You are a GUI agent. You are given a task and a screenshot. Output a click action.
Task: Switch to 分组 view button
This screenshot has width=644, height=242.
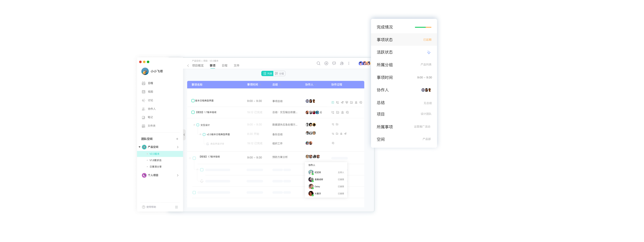tap(280, 74)
